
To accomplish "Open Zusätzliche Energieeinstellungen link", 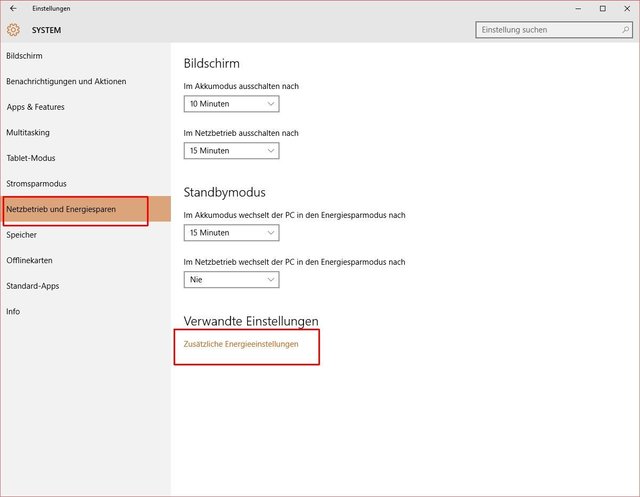I will click(x=241, y=344).
